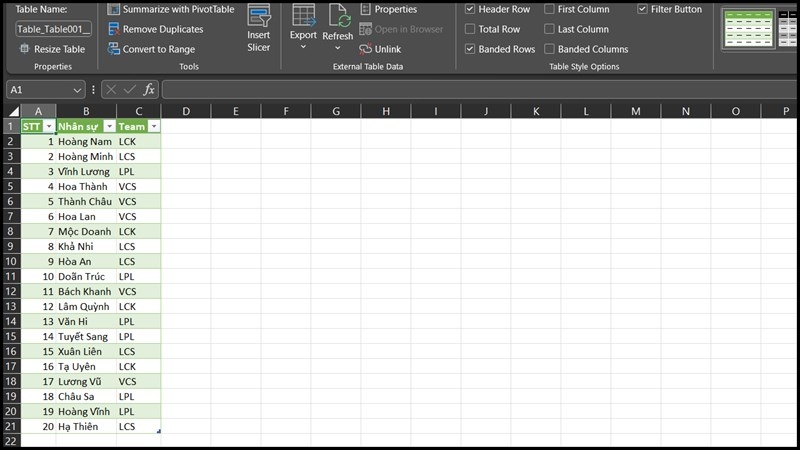Click the Export table icon

tap(303, 16)
